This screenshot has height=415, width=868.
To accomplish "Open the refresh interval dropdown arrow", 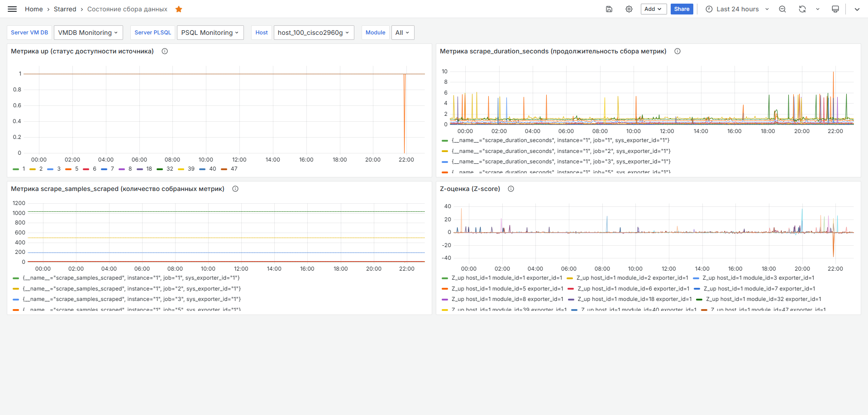I will [x=818, y=9].
